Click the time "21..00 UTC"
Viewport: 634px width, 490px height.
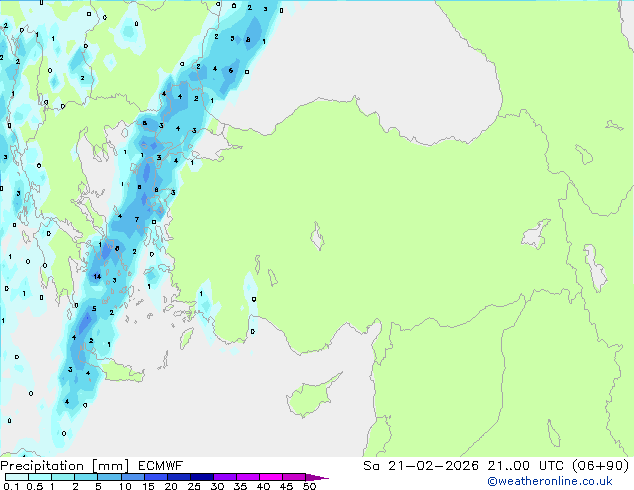coord(526,466)
